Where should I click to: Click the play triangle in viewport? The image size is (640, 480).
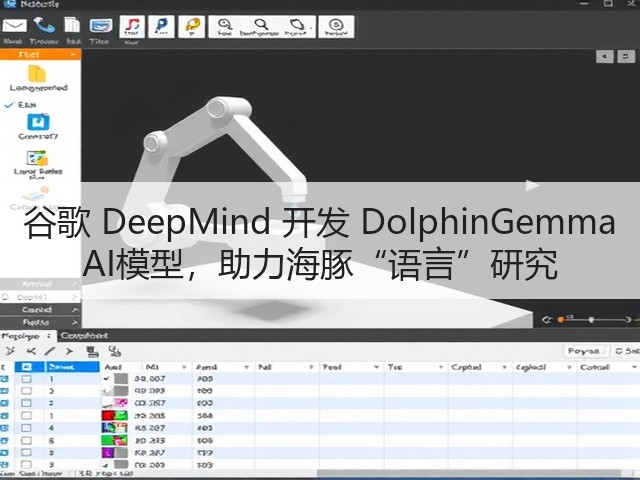[x=532, y=185]
